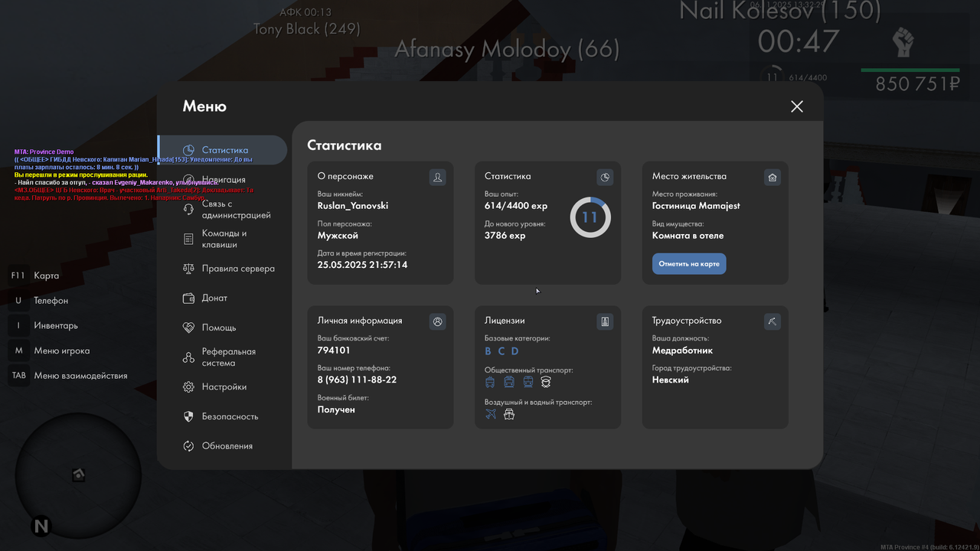This screenshot has width=980, height=551.
Task: Click the pie chart icon on the Статистика card
Action: point(605,178)
